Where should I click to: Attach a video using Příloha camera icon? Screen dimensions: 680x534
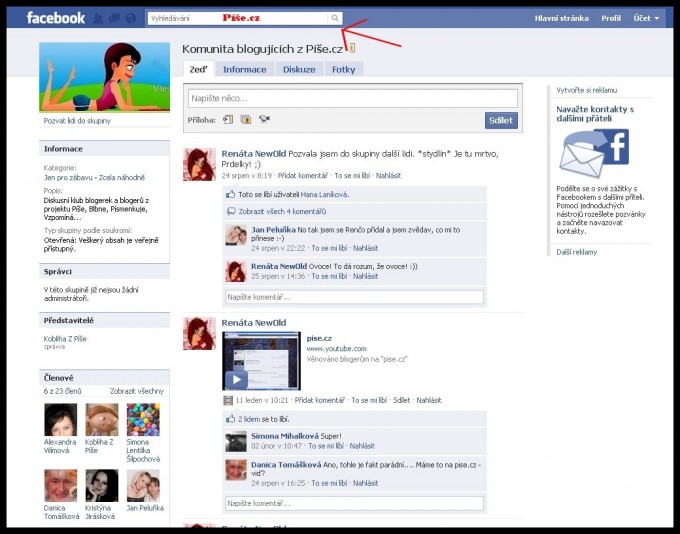(264, 119)
